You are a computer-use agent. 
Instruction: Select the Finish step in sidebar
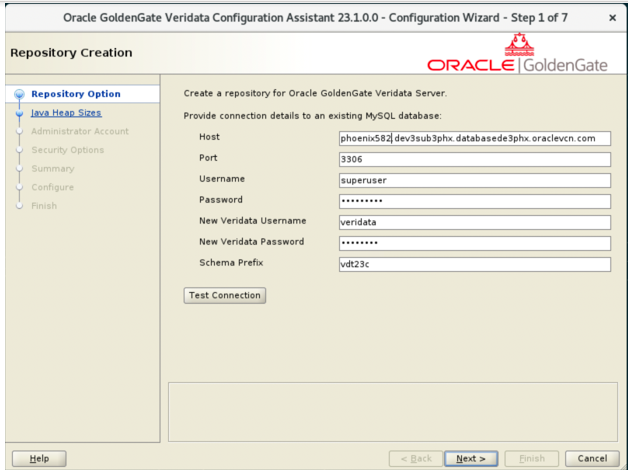[x=44, y=206]
